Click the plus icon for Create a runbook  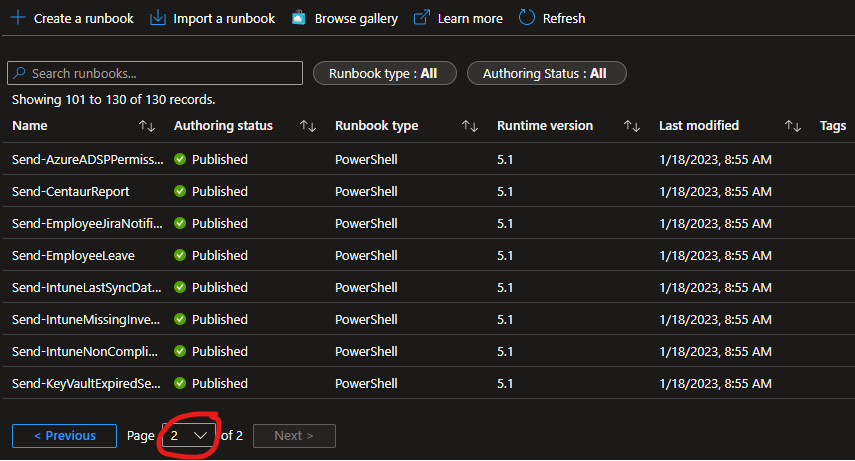point(18,18)
